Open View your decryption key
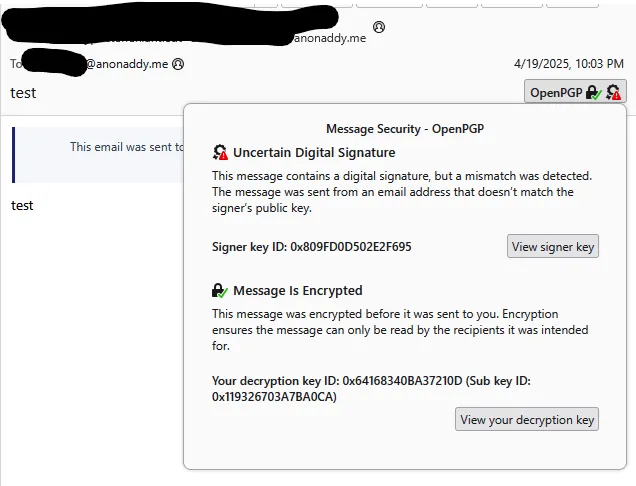The height and width of the screenshot is (486, 636). click(527, 419)
